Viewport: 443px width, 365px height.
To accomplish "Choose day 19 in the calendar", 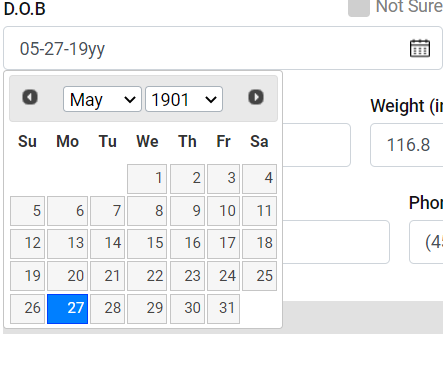I will tap(27, 276).
